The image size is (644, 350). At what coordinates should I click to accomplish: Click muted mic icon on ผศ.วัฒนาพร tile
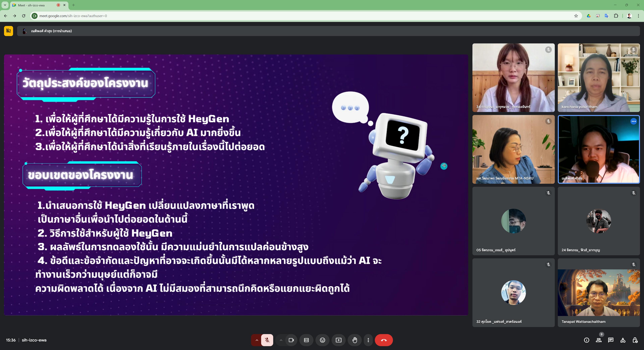click(548, 121)
